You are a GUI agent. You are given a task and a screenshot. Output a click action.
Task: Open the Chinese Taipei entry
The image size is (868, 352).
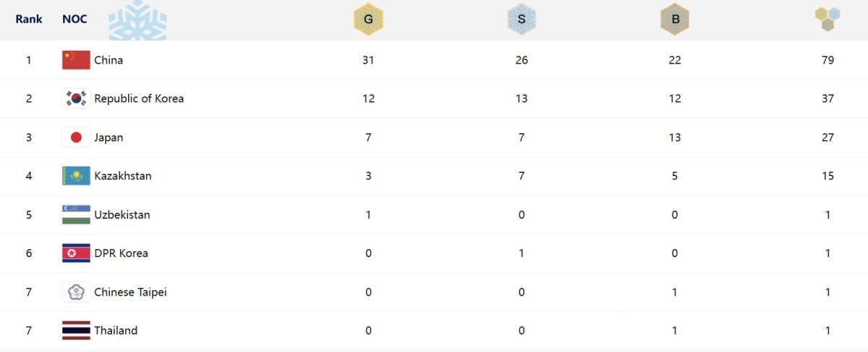point(130,292)
